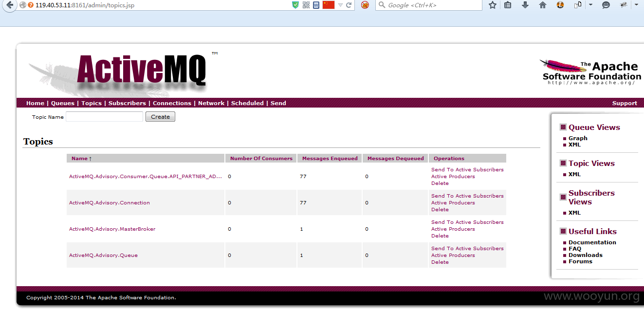
Task: View Active Producers for Advisory.Queue
Action: click(453, 255)
